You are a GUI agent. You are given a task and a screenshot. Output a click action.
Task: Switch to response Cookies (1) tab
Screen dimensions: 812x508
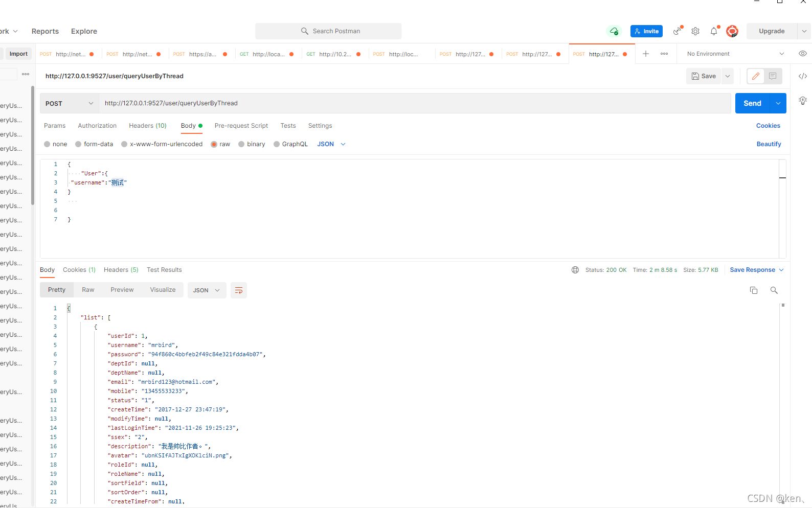click(79, 270)
